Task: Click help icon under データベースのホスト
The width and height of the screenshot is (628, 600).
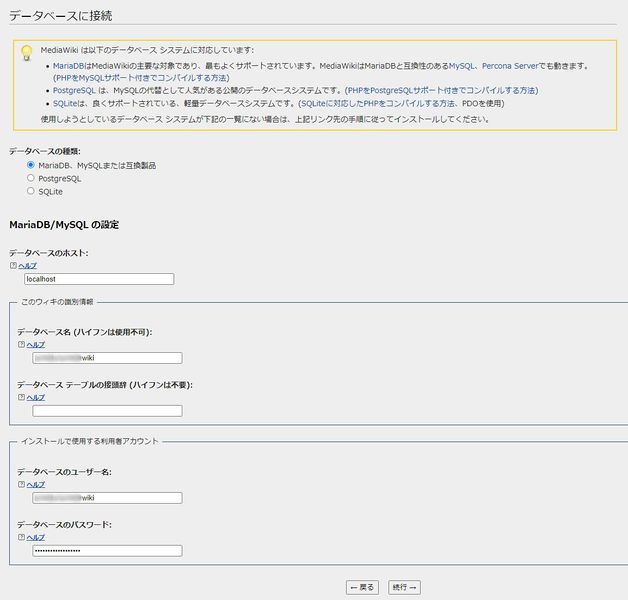Action: pyautogui.click(x=13, y=266)
